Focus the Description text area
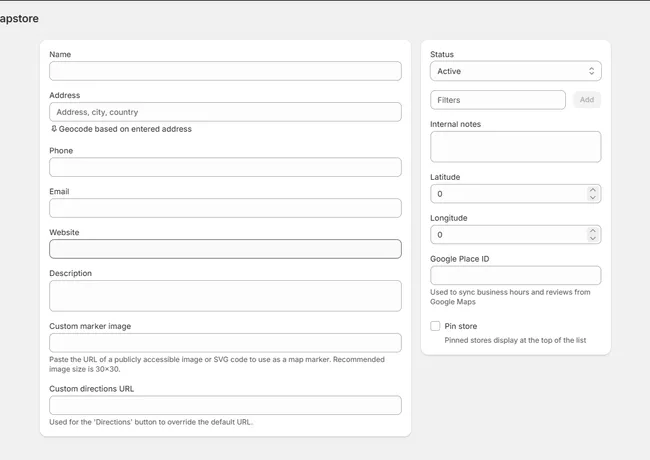 pyautogui.click(x=225, y=296)
